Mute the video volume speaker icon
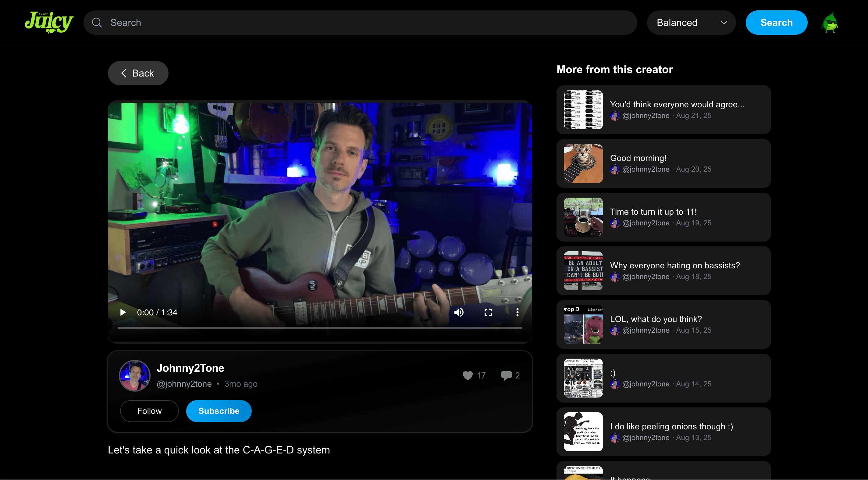 [459, 313]
